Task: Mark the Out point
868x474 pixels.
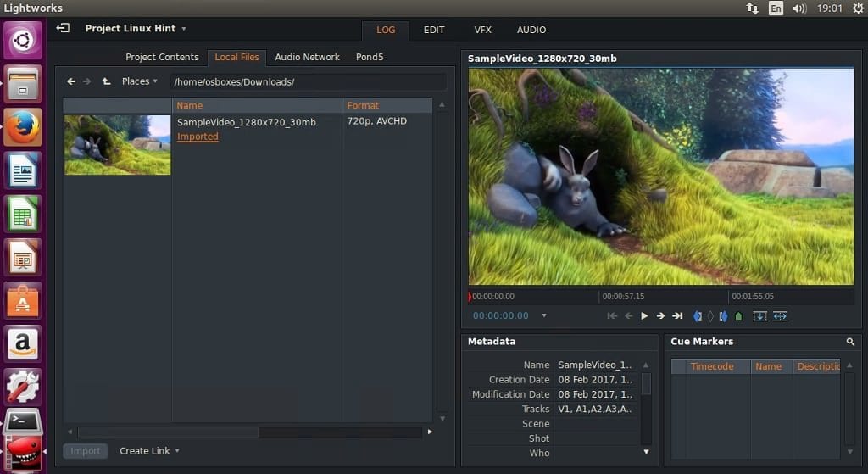Action: 724,316
